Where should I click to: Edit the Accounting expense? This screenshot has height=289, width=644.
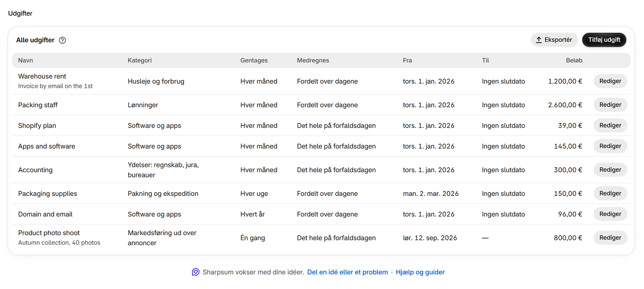[610, 170]
